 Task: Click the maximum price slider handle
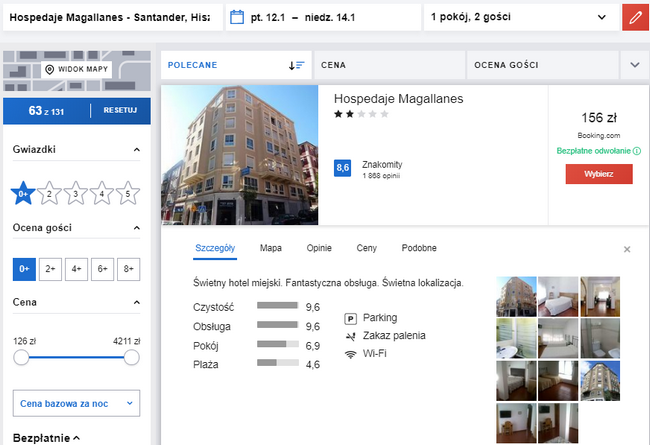(x=131, y=357)
